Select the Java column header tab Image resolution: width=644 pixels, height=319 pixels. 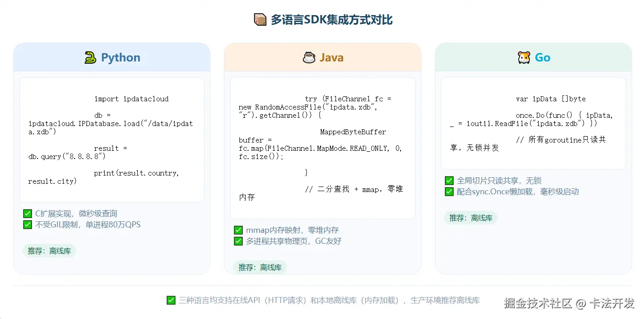322,57
